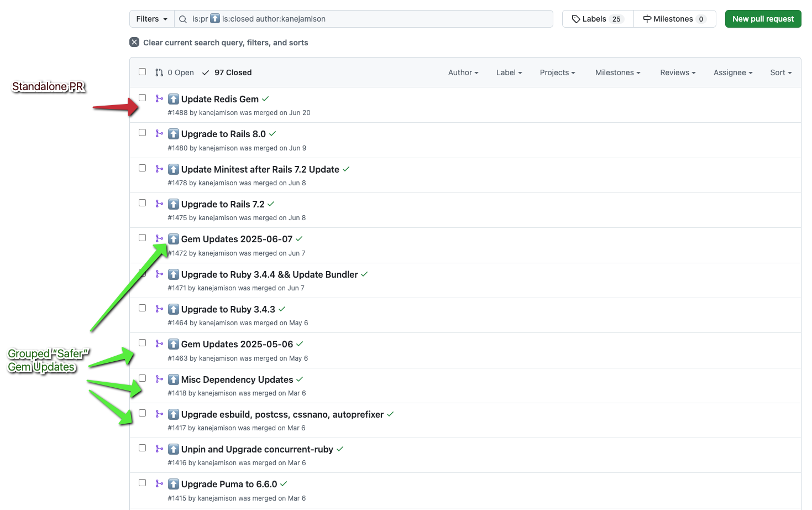This screenshot has height=510, width=812.
Task: Click the green check next to Gem Updates 2025-05-06
Action: 300,344
